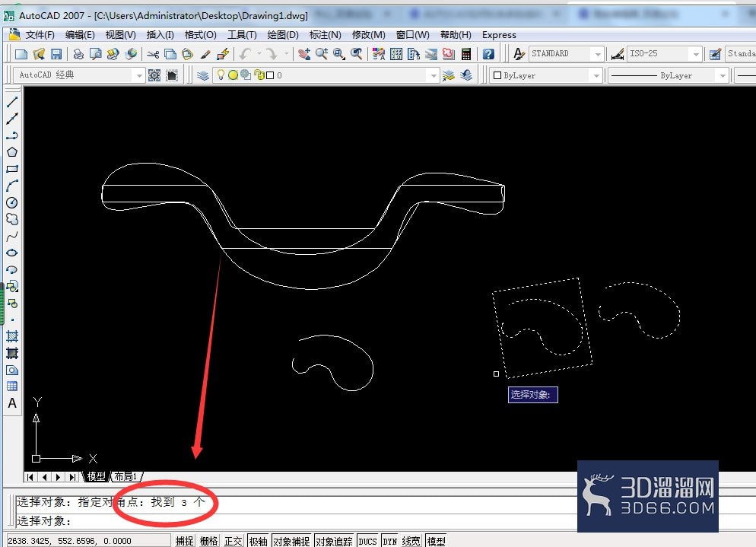Select the Polygon draw tool

12,152
